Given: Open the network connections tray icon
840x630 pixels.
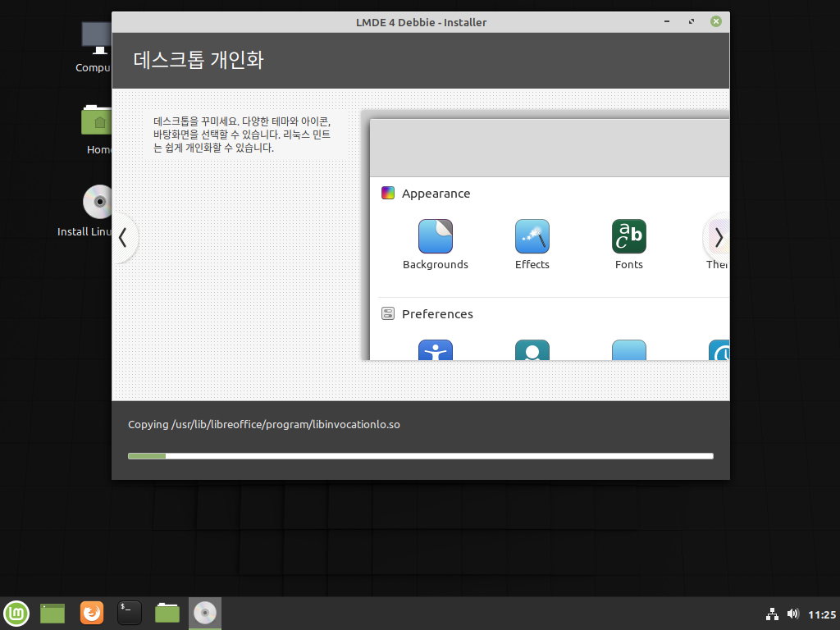Looking at the screenshot, I should [772, 614].
